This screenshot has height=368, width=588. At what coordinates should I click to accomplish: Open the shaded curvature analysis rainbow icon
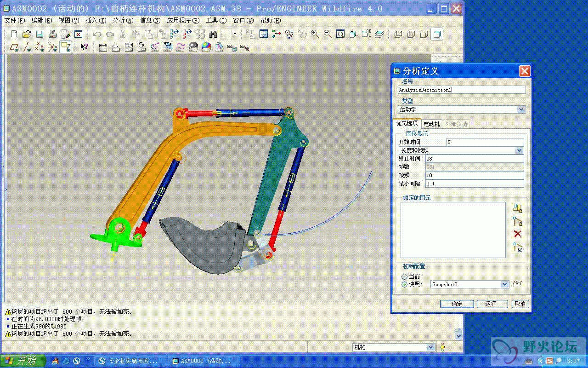coord(206,47)
